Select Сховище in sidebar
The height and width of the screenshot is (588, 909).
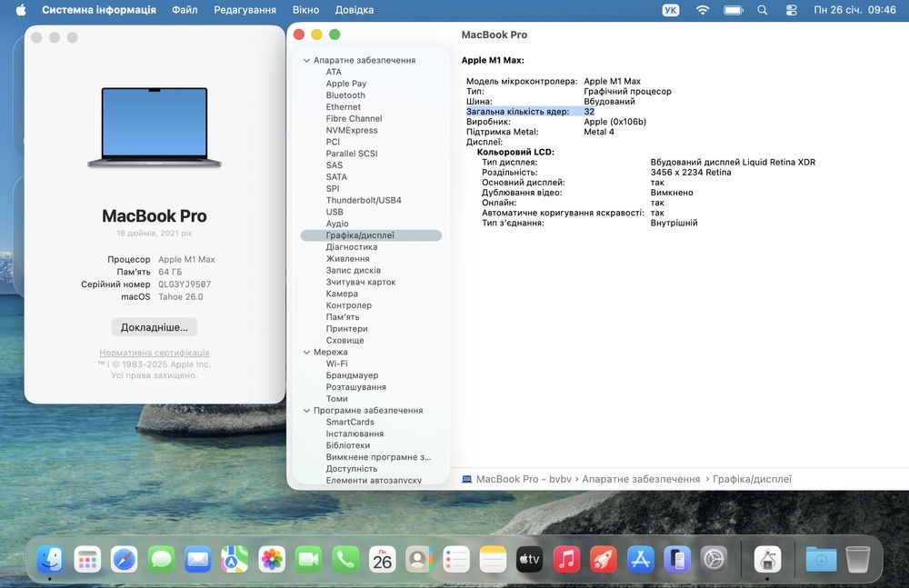[345, 341]
